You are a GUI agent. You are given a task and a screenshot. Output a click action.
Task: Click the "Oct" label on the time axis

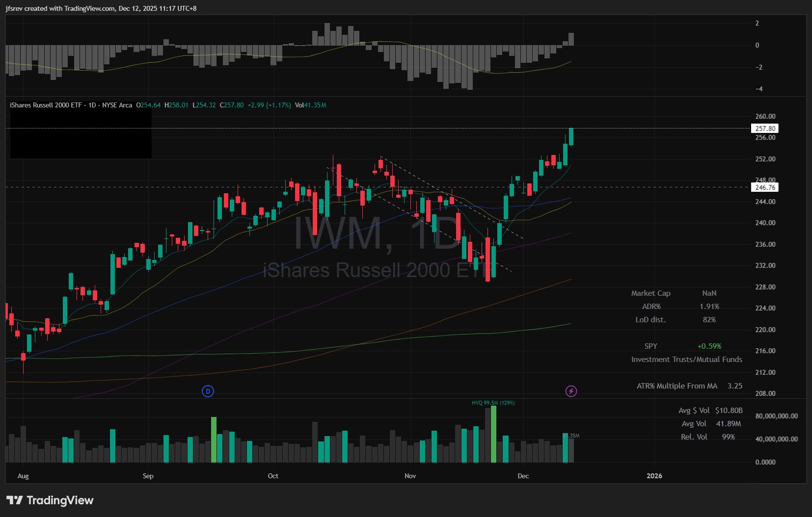coord(273,476)
